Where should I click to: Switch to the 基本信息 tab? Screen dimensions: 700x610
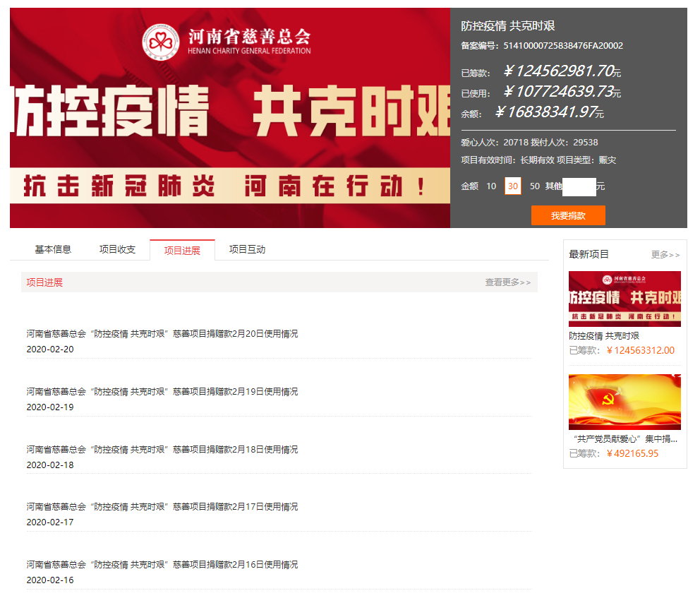pyautogui.click(x=53, y=249)
